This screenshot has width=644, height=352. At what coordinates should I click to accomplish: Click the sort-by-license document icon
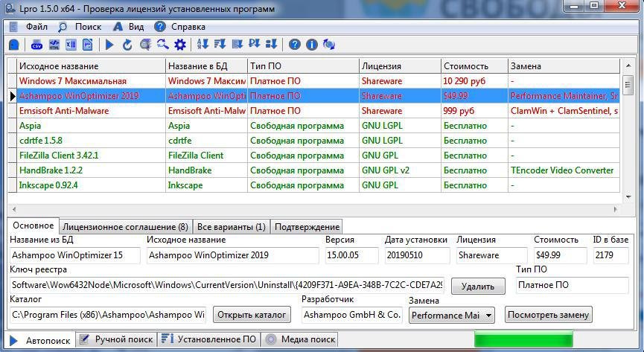click(237, 45)
